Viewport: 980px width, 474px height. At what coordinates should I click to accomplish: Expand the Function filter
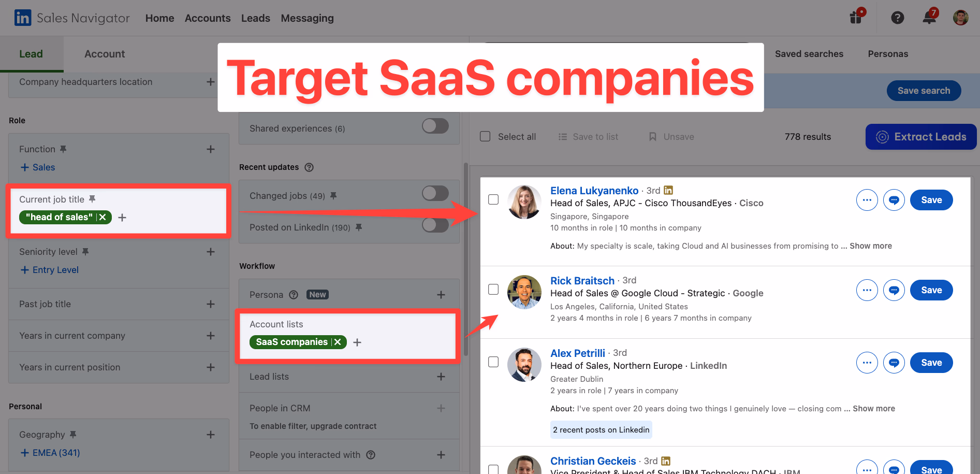(211, 149)
